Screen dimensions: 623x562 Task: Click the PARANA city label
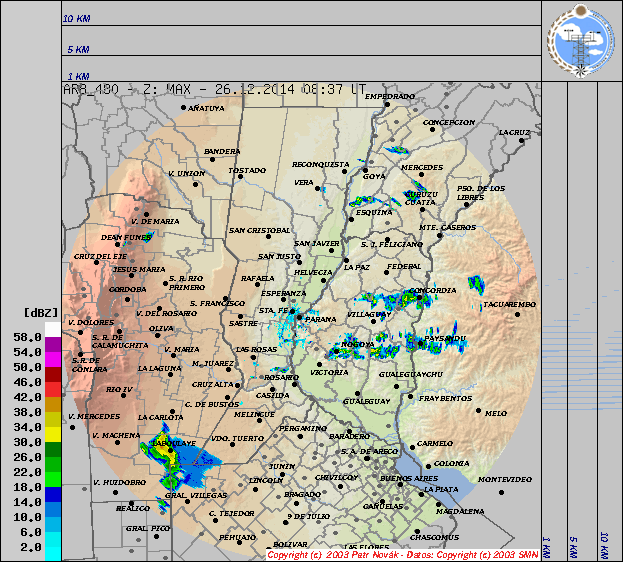[321, 320]
